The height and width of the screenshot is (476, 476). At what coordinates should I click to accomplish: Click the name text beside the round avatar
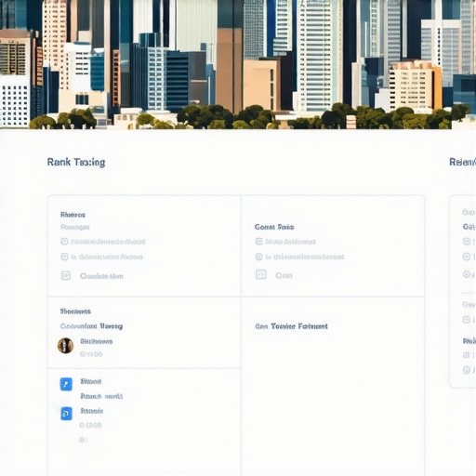point(97,341)
